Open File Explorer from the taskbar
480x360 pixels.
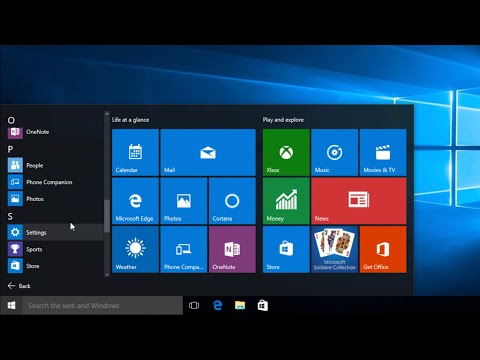coord(240,305)
